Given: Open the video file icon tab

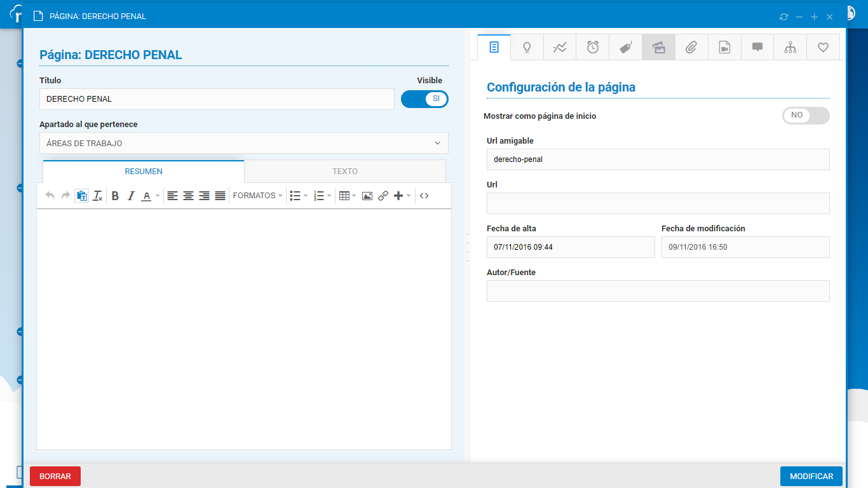Looking at the screenshot, I should coord(724,47).
